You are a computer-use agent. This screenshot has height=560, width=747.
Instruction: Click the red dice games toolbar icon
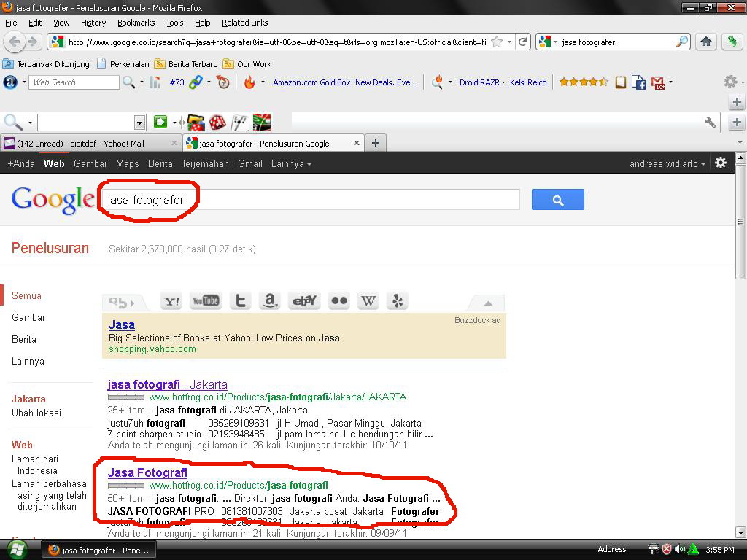click(217, 122)
